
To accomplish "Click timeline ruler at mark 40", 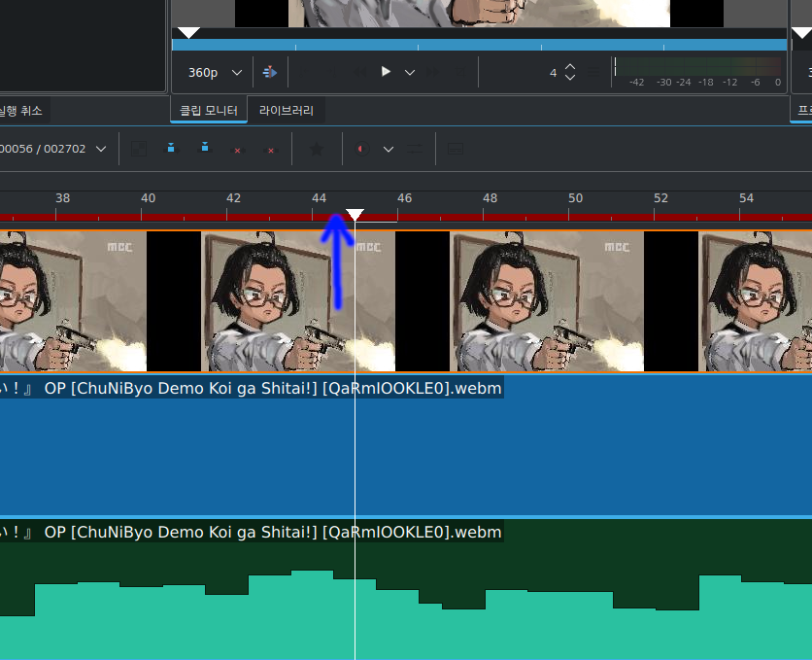I will pos(148,198).
